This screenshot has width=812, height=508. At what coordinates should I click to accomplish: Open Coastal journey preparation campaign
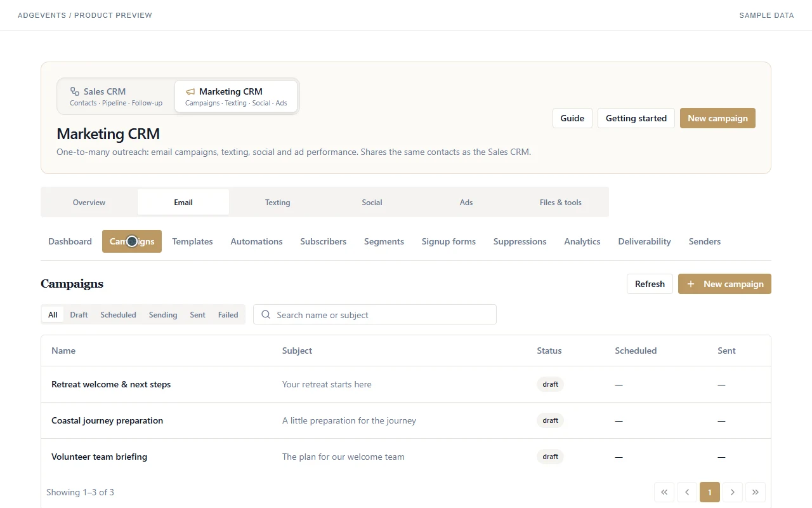pyautogui.click(x=107, y=420)
